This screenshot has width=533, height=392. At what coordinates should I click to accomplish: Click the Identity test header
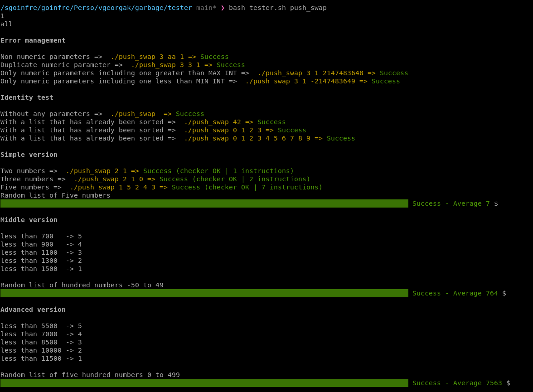point(27,97)
